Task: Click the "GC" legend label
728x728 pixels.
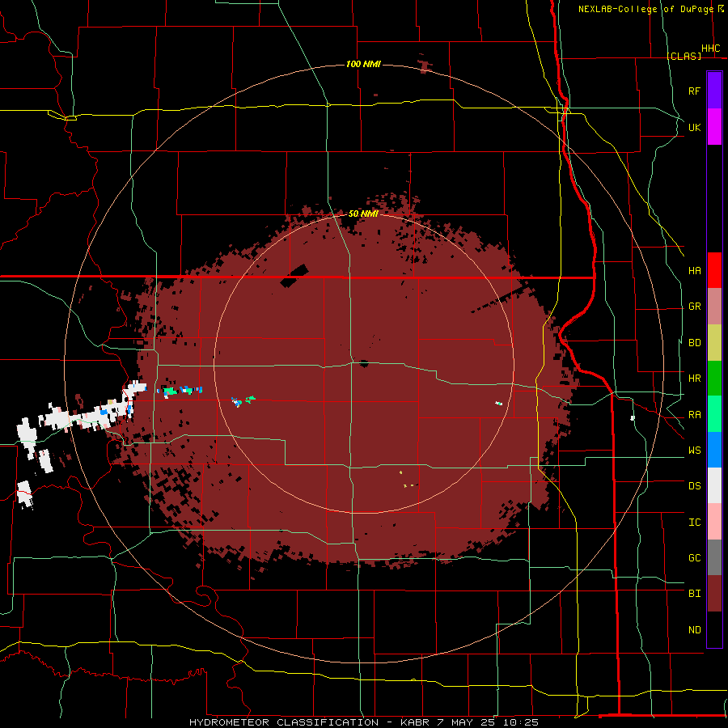Action: pyautogui.click(x=694, y=558)
